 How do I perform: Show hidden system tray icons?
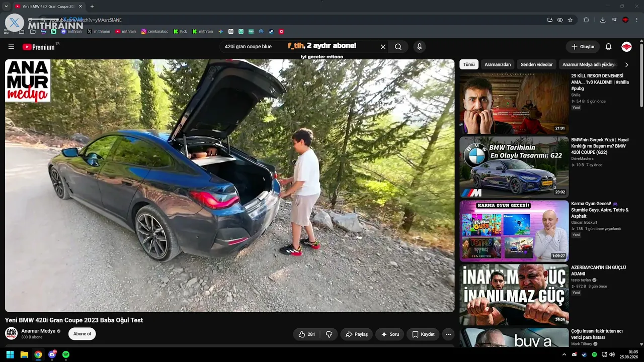tap(564, 354)
